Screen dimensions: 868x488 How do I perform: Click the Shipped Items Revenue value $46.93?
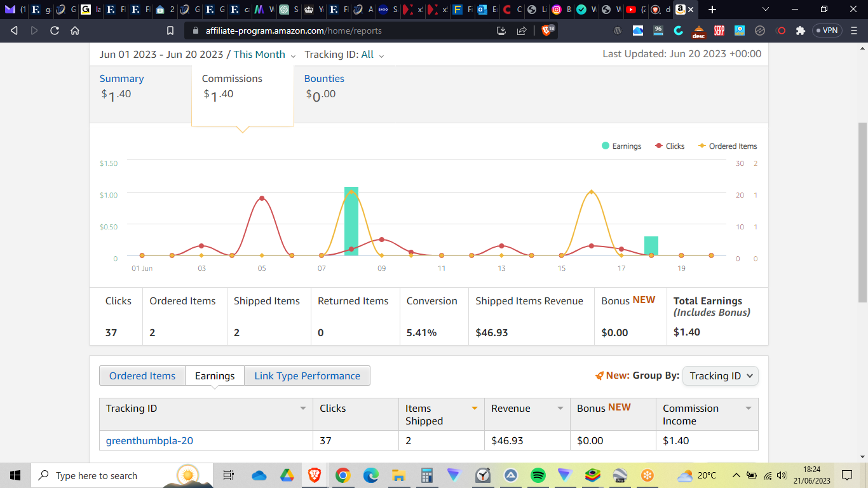pyautogui.click(x=492, y=332)
